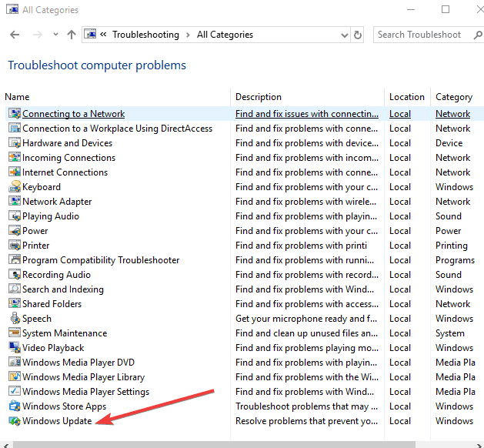The width and height of the screenshot is (484, 448).
Task: Click the search magnifier icon
Action: click(478, 35)
